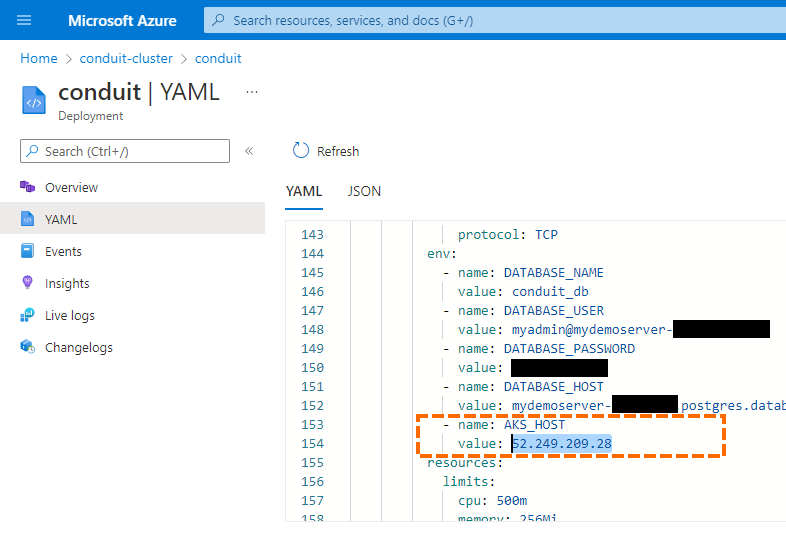Click the 'env:' key in YAML

pos(442,254)
